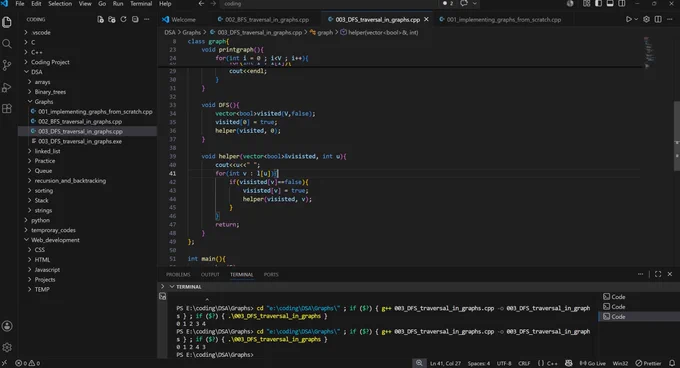Image resolution: width=680 pixels, height=368 pixels.
Task: Open the PROBLEMS panel tab
Action: (x=178, y=274)
